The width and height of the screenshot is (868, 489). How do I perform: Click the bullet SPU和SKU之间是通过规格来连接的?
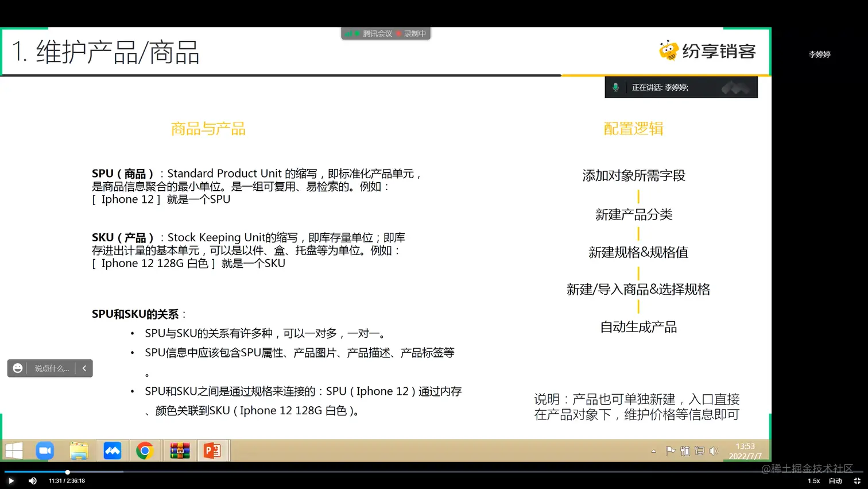[303, 401]
